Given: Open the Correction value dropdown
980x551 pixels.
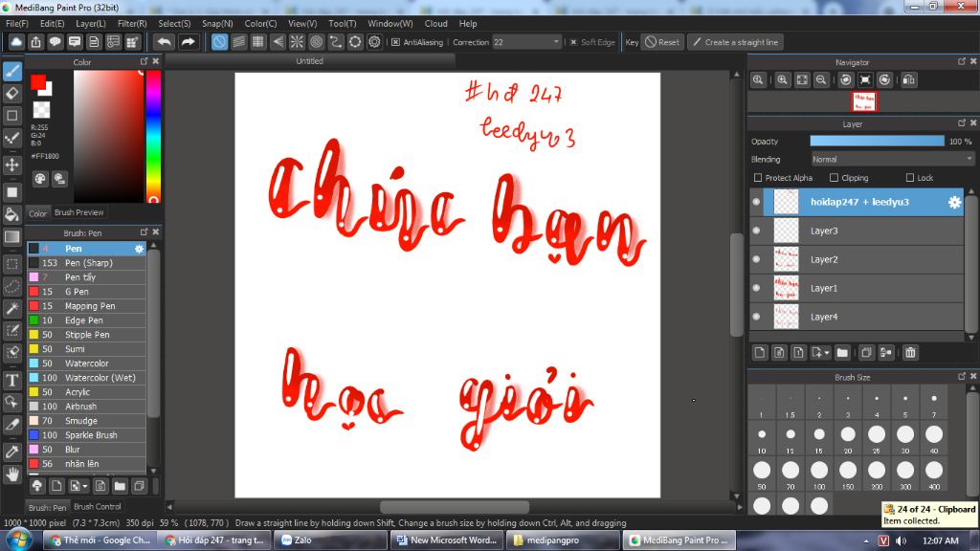Looking at the screenshot, I should [556, 42].
